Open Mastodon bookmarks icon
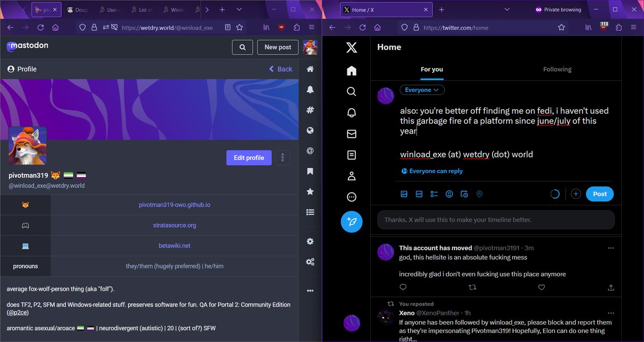 tap(310, 171)
